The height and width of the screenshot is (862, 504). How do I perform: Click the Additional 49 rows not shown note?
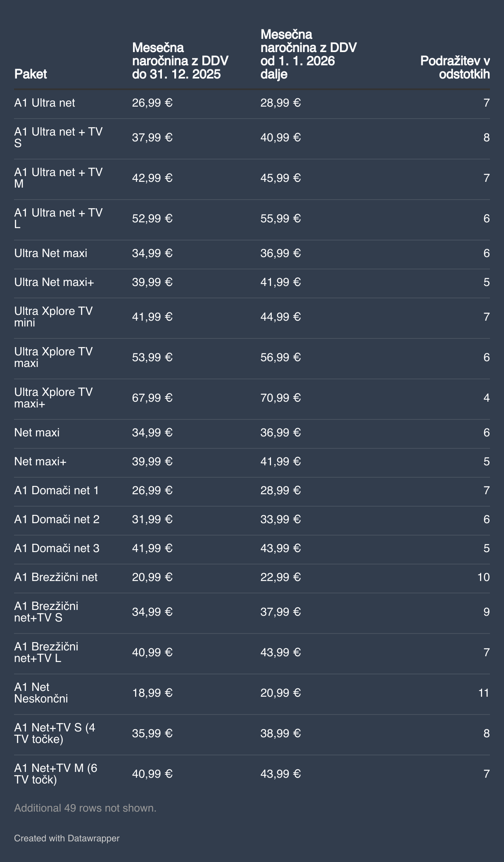tap(85, 808)
